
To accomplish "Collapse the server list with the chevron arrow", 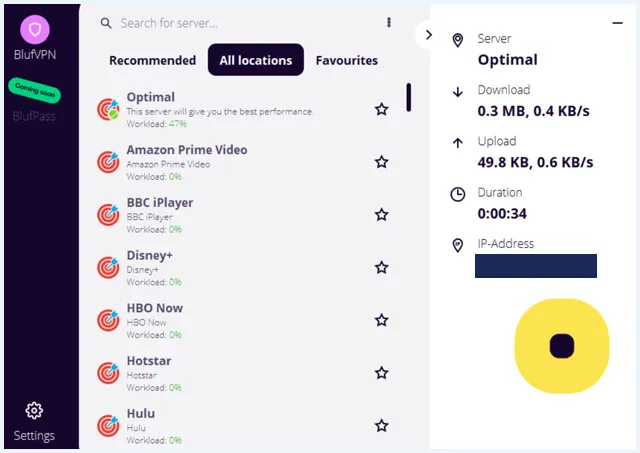I will click(x=429, y=35).
